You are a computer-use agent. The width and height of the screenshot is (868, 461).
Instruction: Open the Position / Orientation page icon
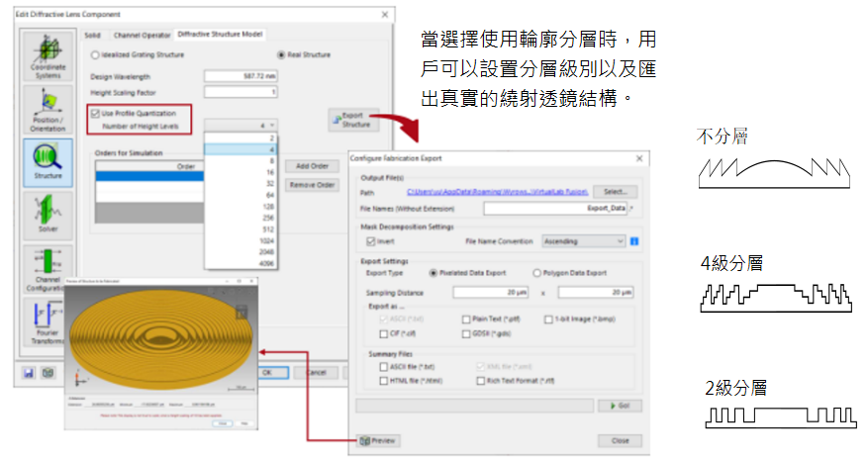pos(48,107)
